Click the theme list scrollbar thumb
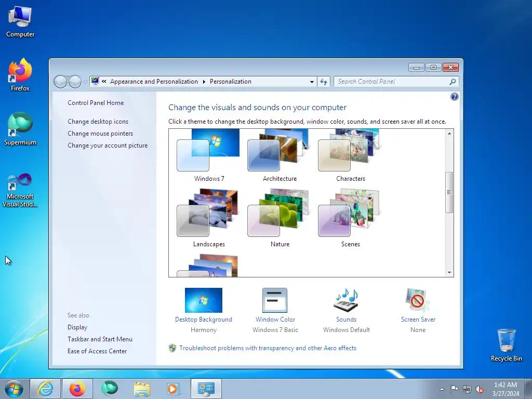 pyautogui.click(x=449, y=192)
